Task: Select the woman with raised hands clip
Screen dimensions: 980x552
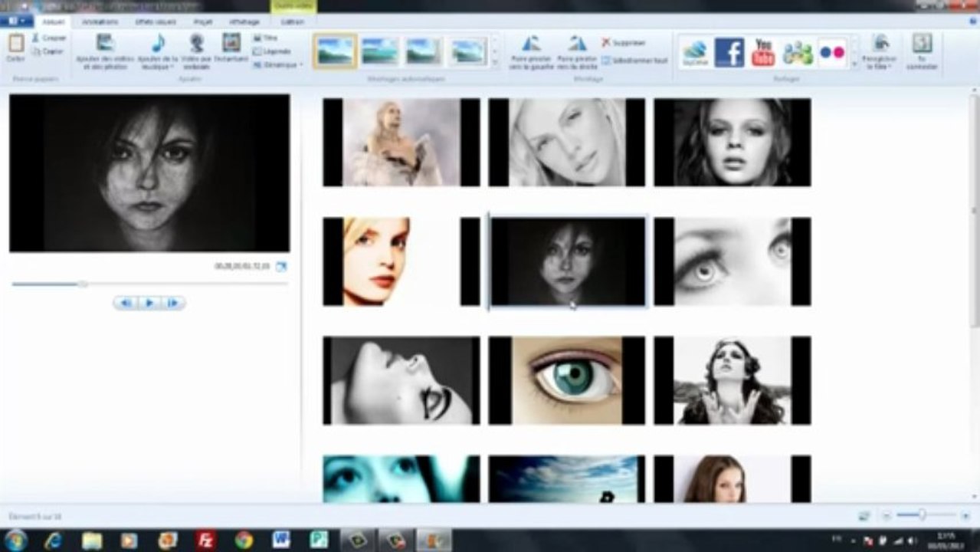Action: (x=733, y=380)
